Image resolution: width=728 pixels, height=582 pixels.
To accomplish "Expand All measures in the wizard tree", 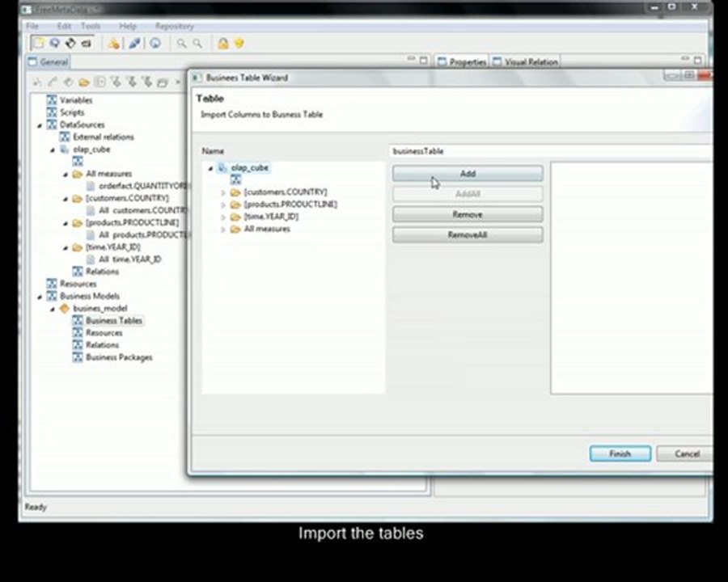I will pyautogui.click(x=223, y=230).
